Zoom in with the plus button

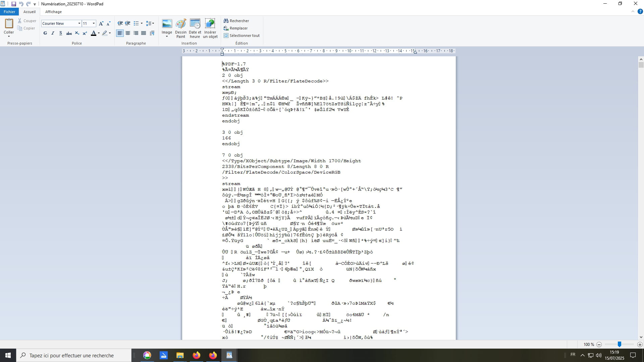tap(640, 345)
